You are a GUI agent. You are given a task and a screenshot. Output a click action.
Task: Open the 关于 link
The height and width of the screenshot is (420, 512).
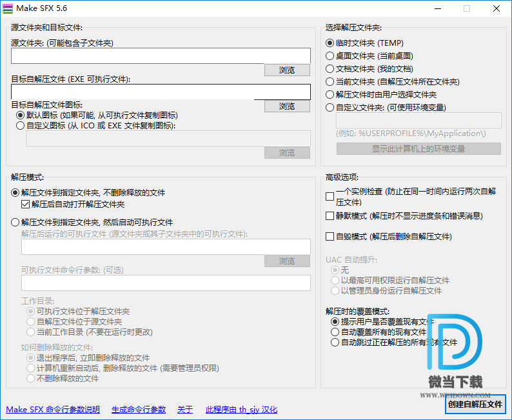(x=185, y=410)
